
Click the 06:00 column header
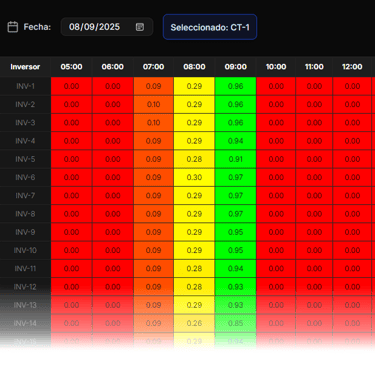(113, 67)
